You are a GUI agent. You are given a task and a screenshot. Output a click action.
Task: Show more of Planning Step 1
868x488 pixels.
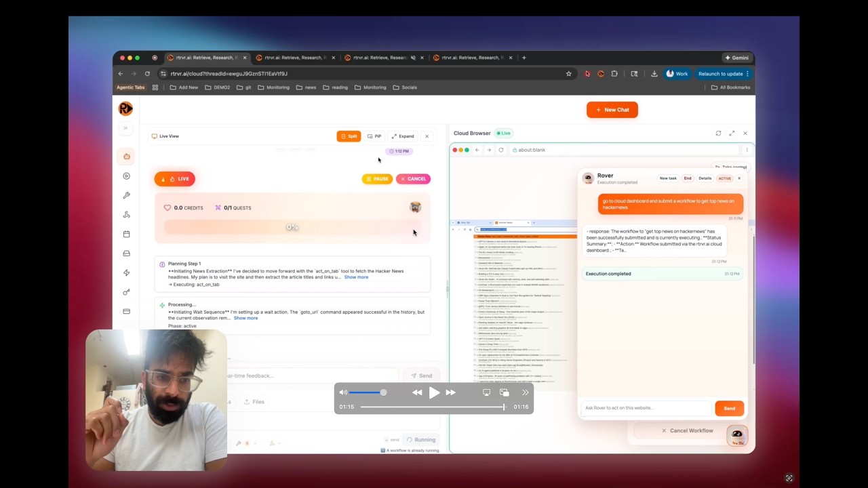point(356,277)
